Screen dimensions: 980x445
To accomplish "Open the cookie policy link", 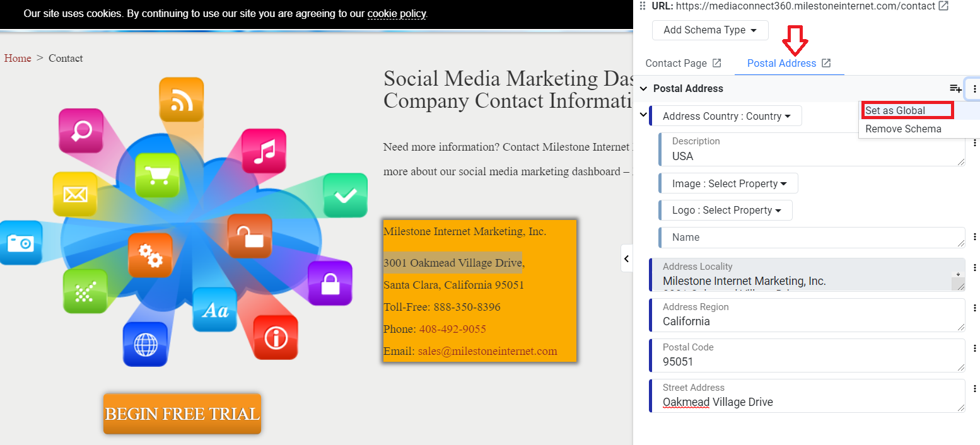I will [x=397, y=13].
